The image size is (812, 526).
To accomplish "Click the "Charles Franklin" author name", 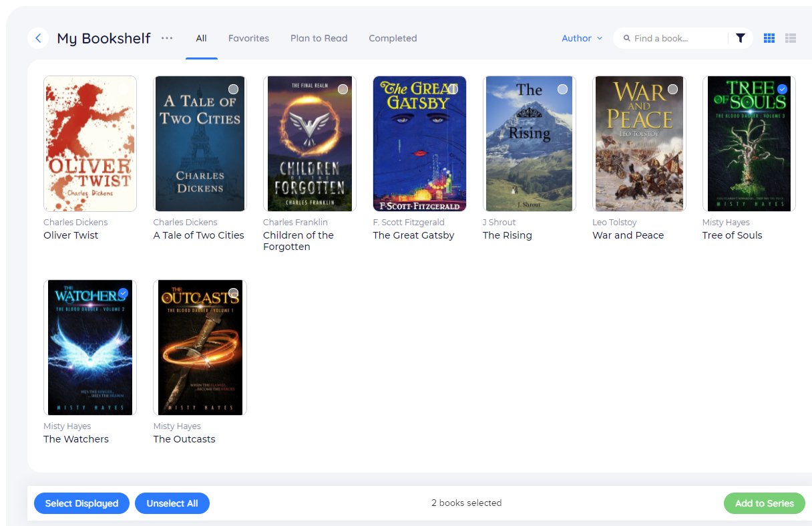I will (295, 222).
